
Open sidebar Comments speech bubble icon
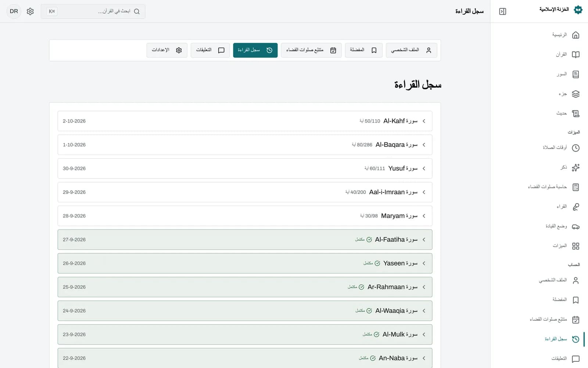(x=576, y=359)
